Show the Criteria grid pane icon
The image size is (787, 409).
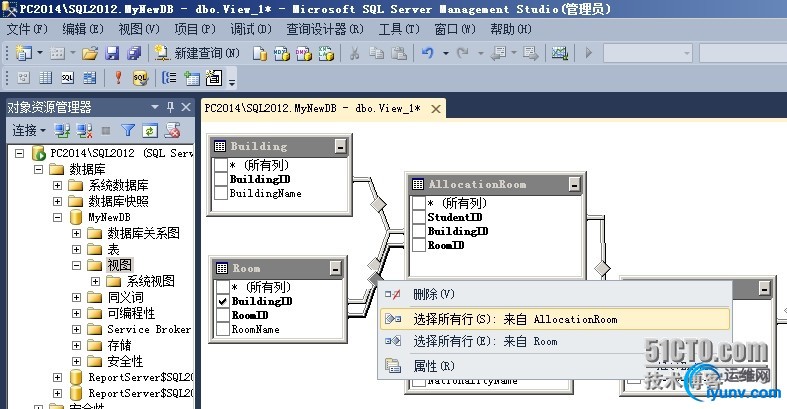[46, 78]
